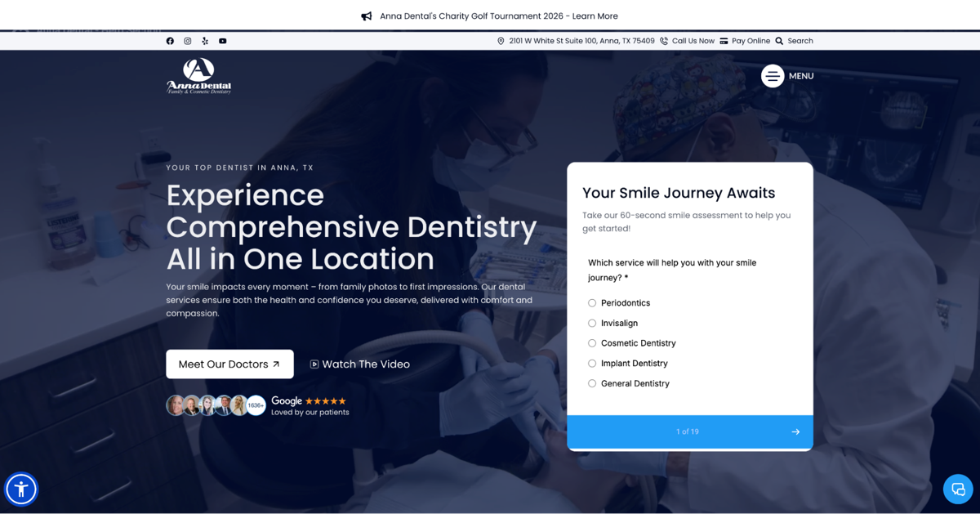The image size is (980, 514).
Task: Select the Invisalign radio option
Action: [x=592, y=324]
